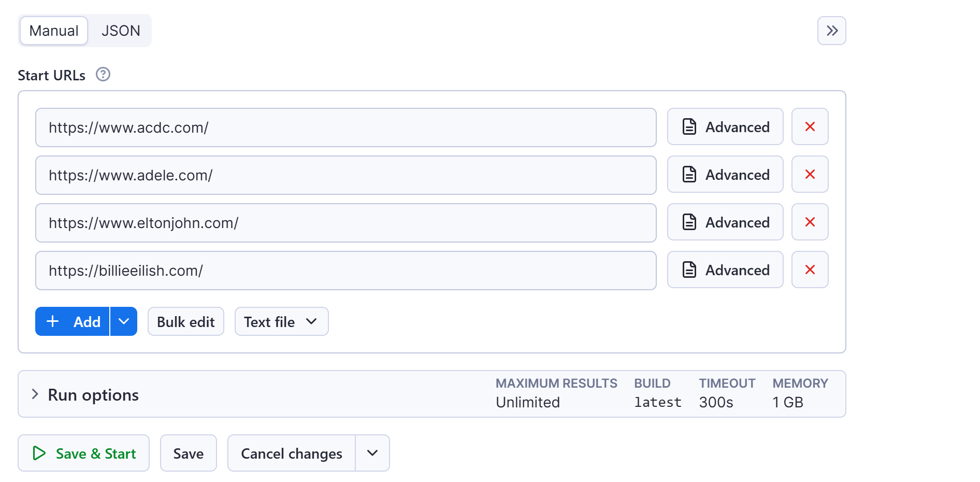Open the dropdown next to Cancel changes

click(x=372, y=453)
